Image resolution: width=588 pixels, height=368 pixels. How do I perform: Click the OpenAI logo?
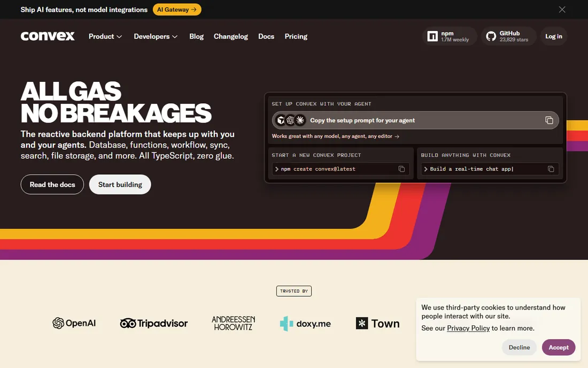point(74,323)
